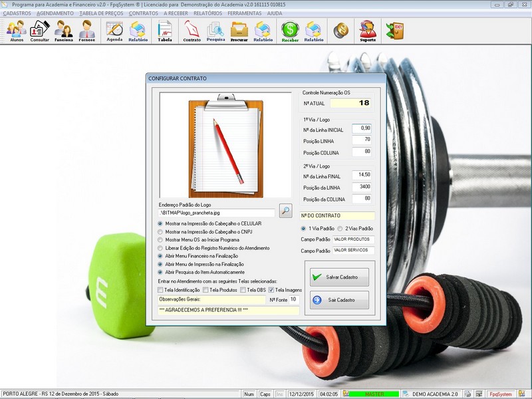Click the Consultar toolbar icon
532x399 pixels.
40,31
